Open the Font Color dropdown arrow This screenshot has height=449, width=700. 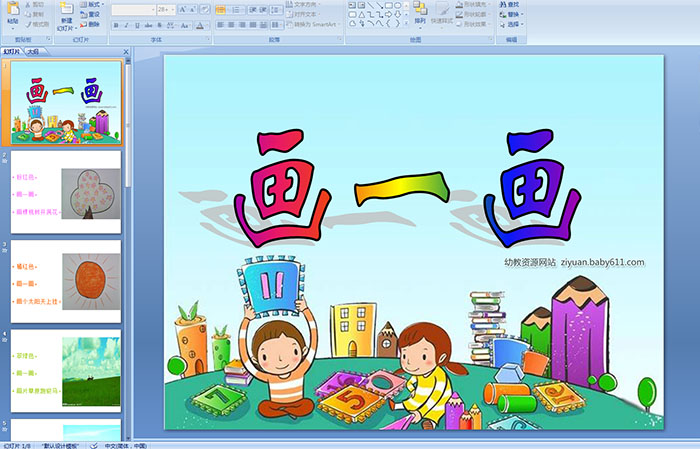[x=207, y=25]
